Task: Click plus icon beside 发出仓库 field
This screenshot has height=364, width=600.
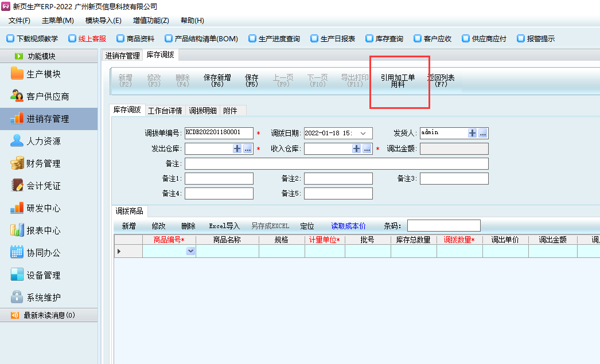Action: (237, 148)
